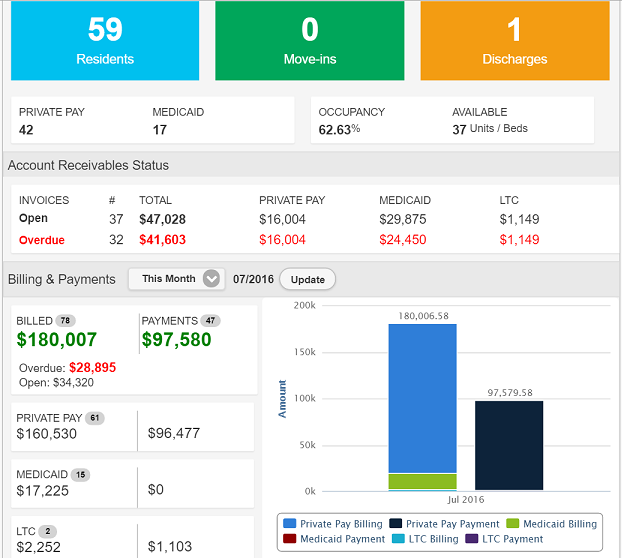The height and width of the screenshot is (558, 622).
Task: Click the LTC count badge 2
Action: point(48,531)
